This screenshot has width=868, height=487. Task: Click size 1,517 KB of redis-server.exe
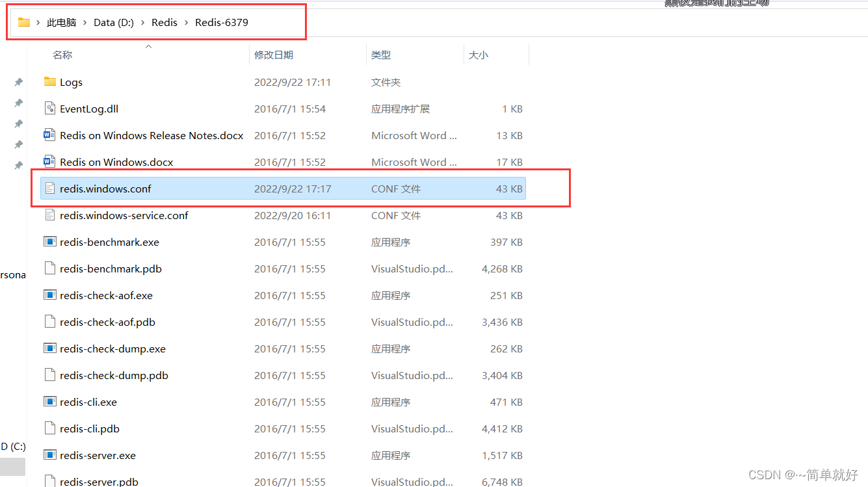(503, 455)
